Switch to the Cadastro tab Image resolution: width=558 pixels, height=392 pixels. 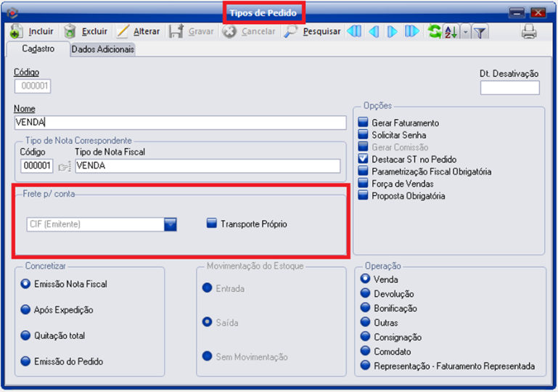tap(36, 49)
